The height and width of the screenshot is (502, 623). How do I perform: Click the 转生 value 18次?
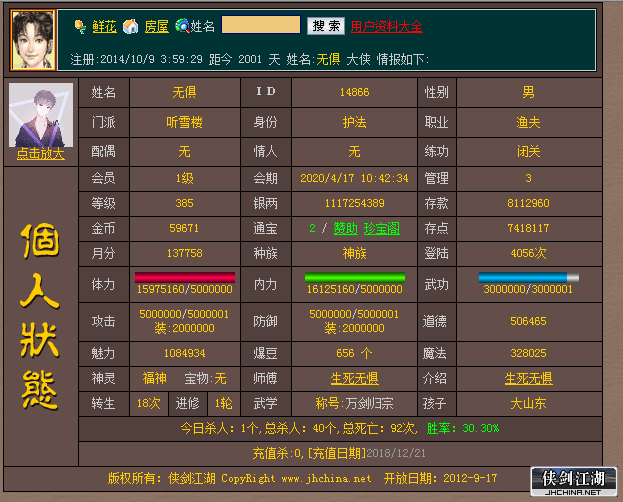pyautogui.click(x=149, y=404)
